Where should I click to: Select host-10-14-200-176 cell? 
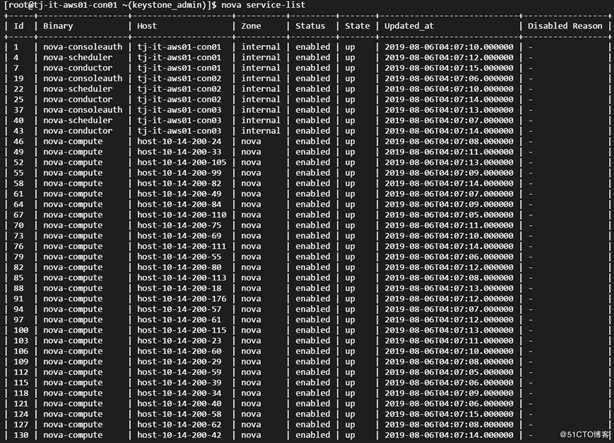(x=182, y=299)
